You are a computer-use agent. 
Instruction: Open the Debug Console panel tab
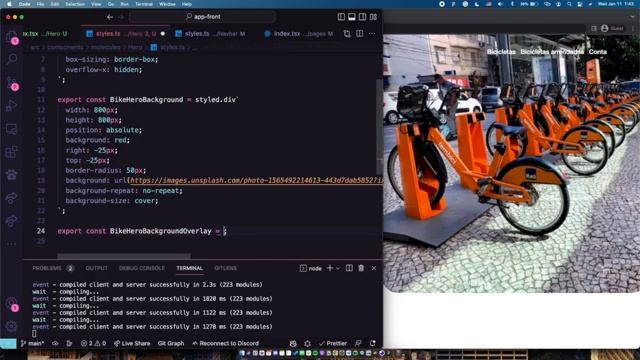click(142, 268)
